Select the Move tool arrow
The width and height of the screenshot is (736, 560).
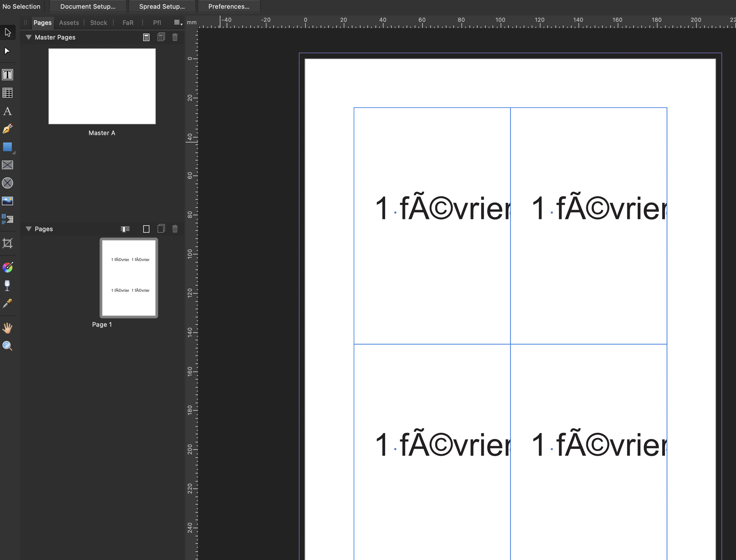pyautogui.click(x=8, y=32)
